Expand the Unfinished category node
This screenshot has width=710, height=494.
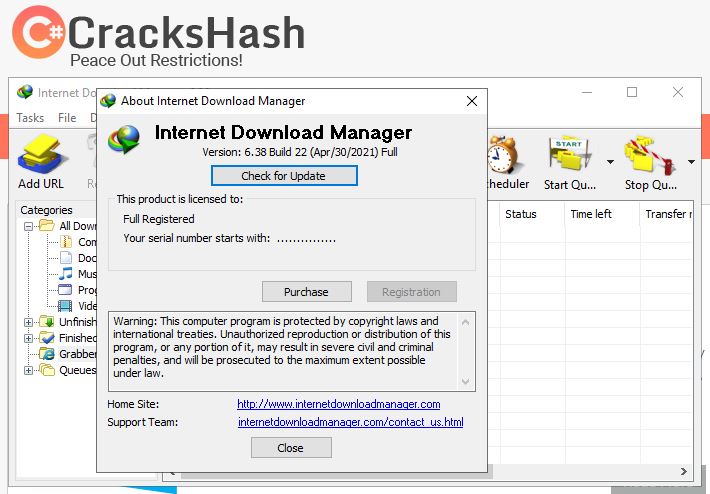pos(29,322)
